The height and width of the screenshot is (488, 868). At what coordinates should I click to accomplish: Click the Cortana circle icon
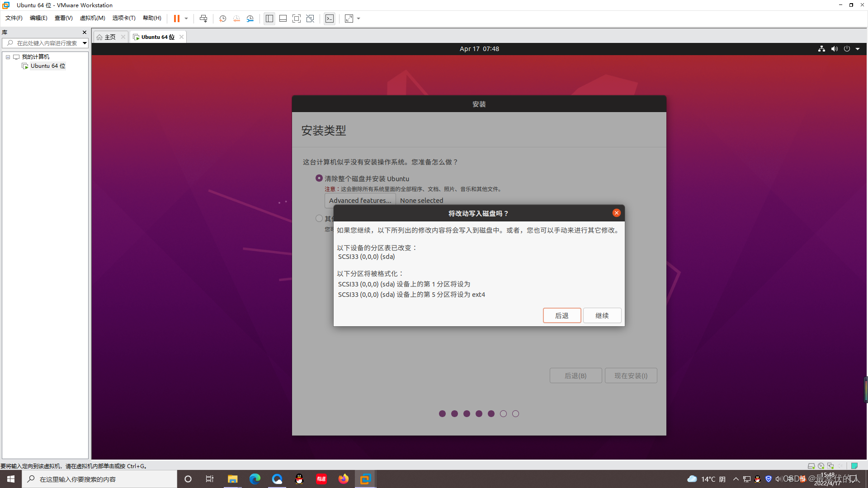tap(188, 479)
